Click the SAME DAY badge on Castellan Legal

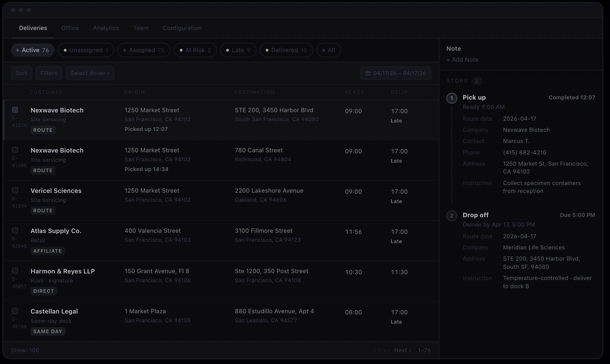[48, 331]
